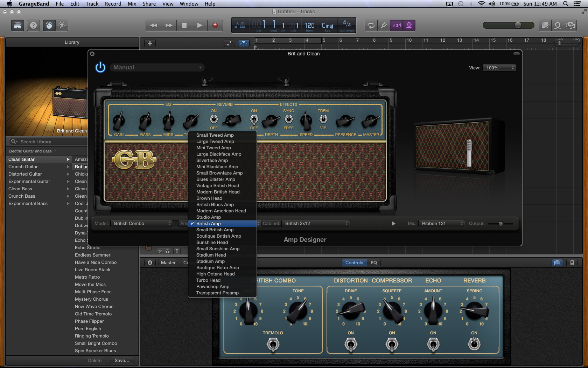Choose Vintage British Head amp
This screenshot has width=588, height=368.
[x=222, y=185]
